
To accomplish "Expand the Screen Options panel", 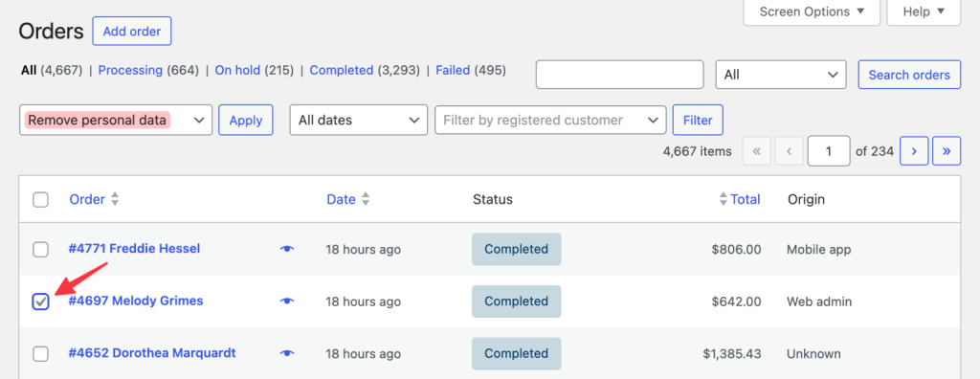I will [x=812, y=11].
